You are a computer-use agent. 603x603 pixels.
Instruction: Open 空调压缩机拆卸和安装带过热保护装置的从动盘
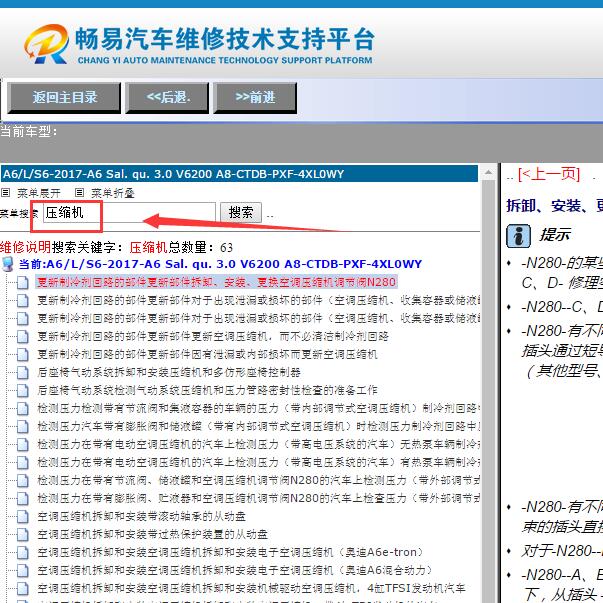(x=153, y=534)
